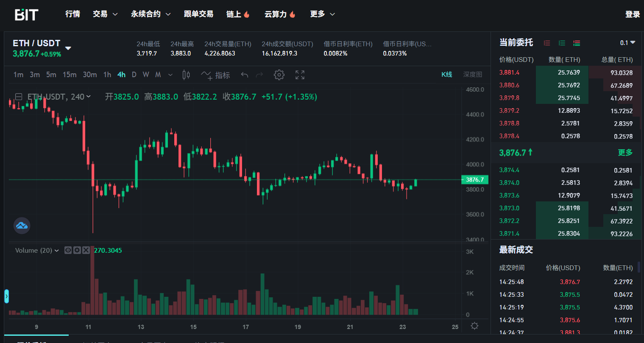Enter fullscreen chart mode
Viewport: 644px width, 343px height.
click(x=300, y=75)
